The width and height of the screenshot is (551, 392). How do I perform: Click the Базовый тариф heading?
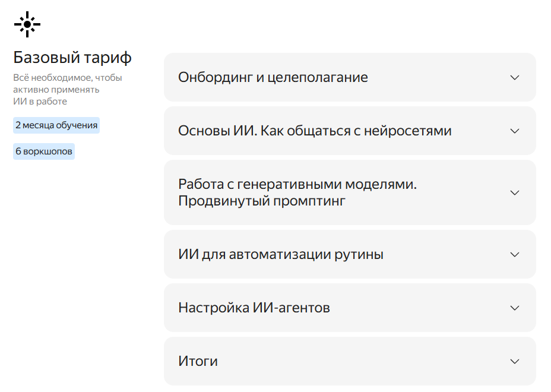72,58
